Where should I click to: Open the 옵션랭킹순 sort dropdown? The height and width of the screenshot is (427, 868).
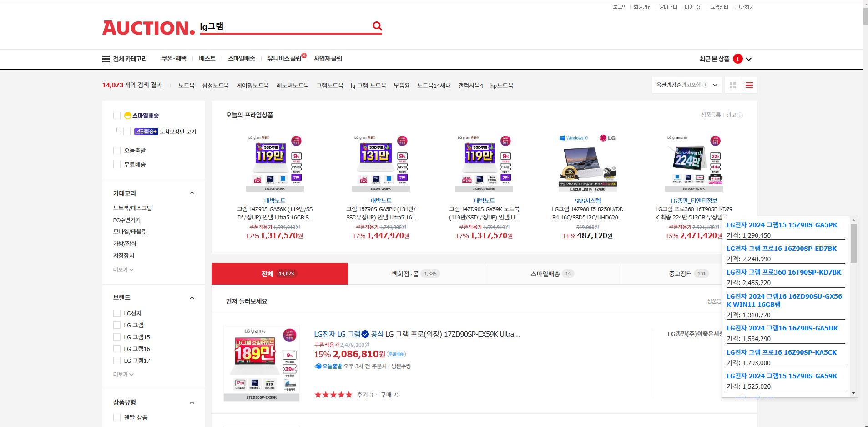click(x=686, y=85)
